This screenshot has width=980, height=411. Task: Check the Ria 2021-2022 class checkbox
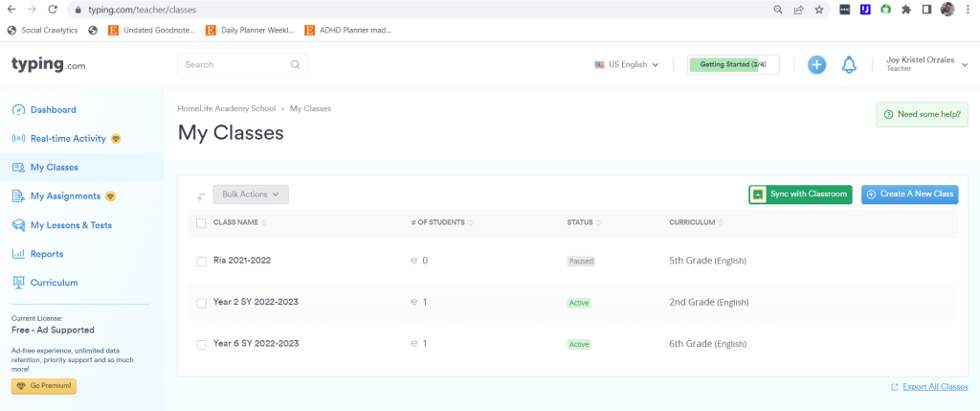[201, 262]
